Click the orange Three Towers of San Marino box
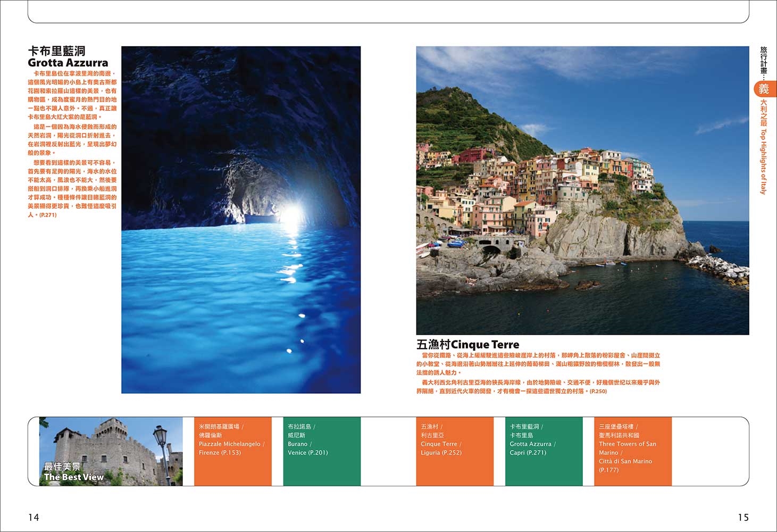The image size is (777, 532). [x=632, y=451]
